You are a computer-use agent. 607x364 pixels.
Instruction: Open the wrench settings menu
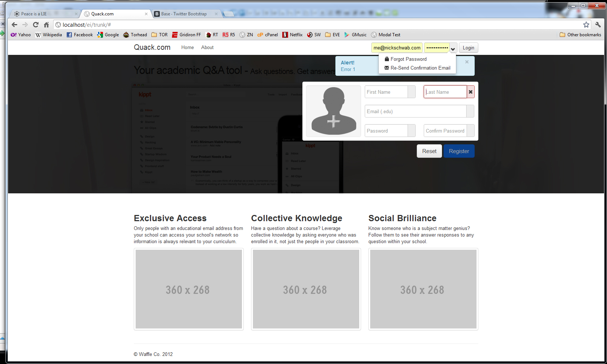598,25
